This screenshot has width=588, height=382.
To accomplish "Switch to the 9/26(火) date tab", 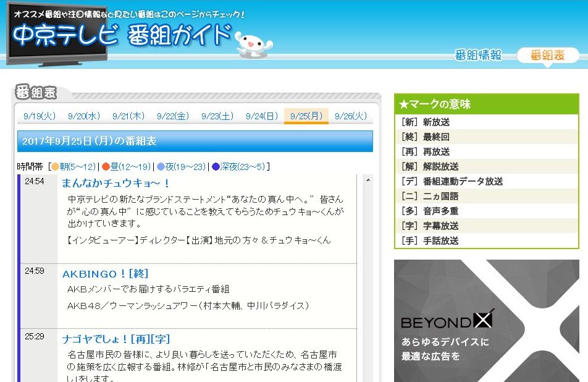I will click(351, 116).
